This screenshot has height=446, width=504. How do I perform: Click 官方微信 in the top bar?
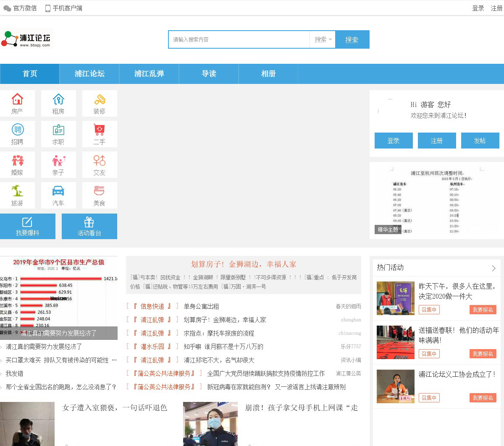(20, 8)
